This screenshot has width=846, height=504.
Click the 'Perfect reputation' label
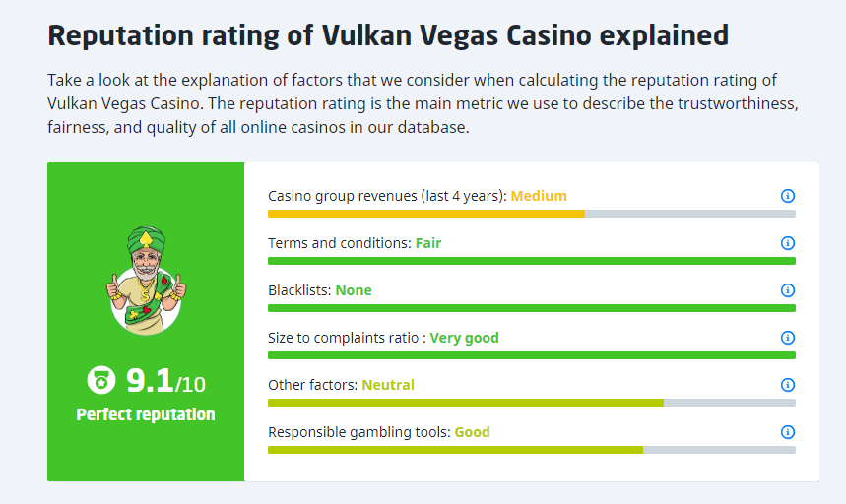(x=146, y=414)
